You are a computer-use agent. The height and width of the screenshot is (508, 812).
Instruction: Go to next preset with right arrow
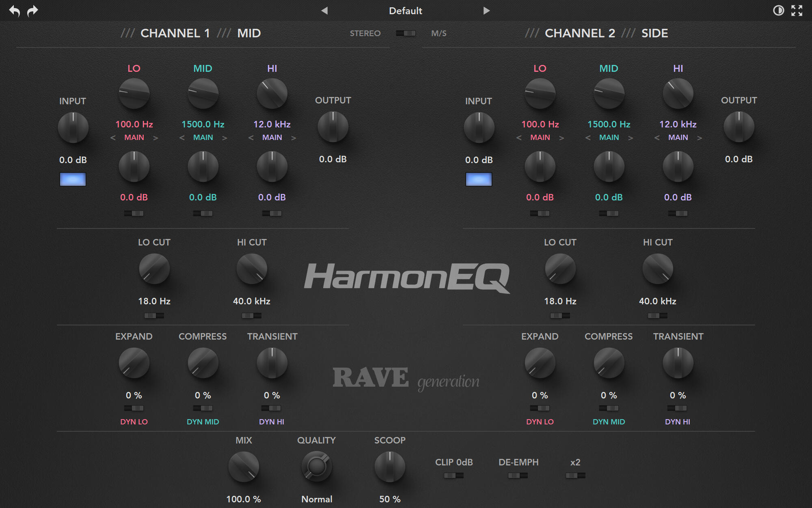click(486, 11)
